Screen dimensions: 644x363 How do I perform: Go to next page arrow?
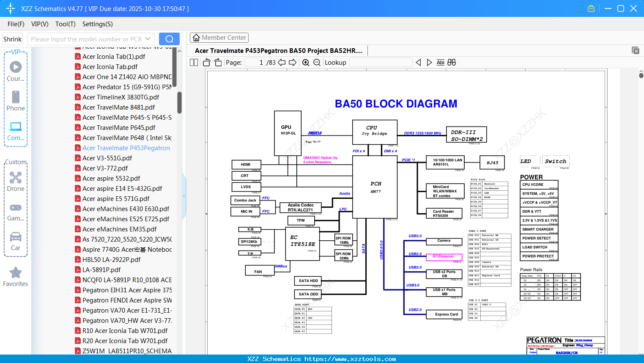(x=293, y=63)
